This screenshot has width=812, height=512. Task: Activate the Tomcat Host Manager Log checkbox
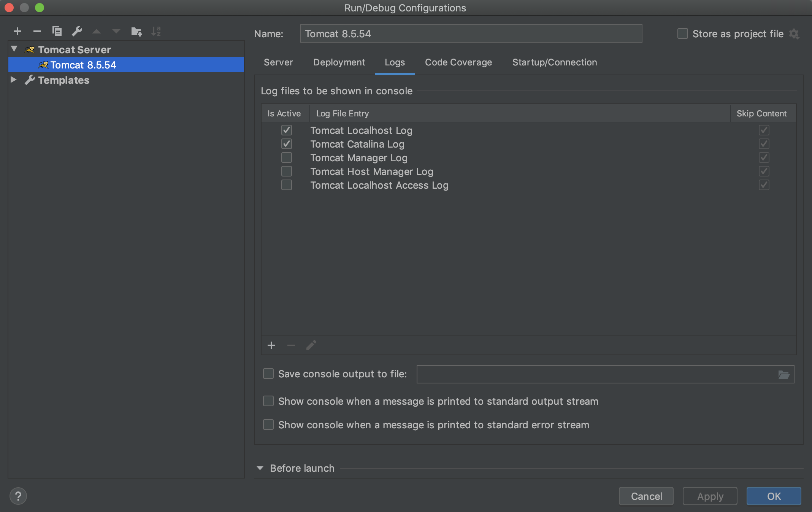coord(287,171)
